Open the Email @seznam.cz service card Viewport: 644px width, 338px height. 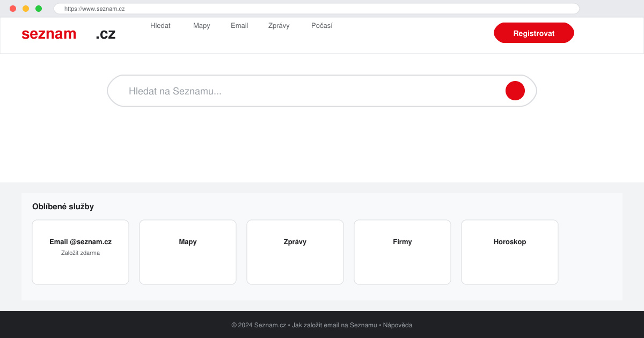[80, 252]
